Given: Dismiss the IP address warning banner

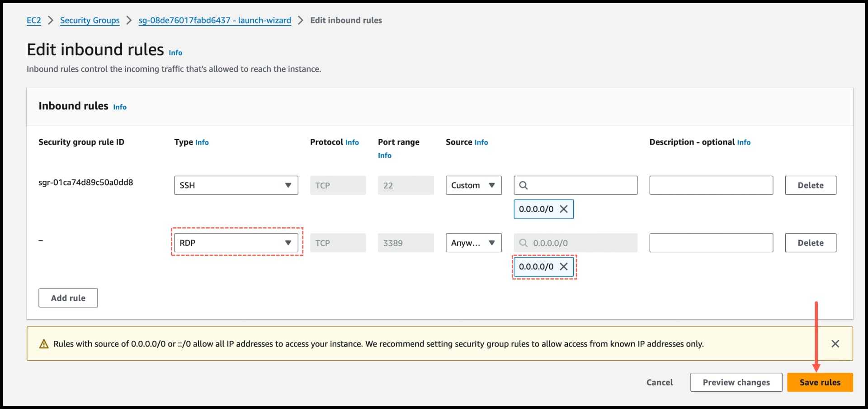Looking at the screenshot, I should 835,343.
